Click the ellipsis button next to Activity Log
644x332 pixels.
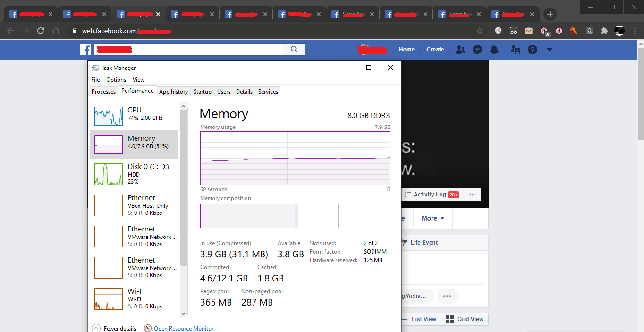[473, 195]
